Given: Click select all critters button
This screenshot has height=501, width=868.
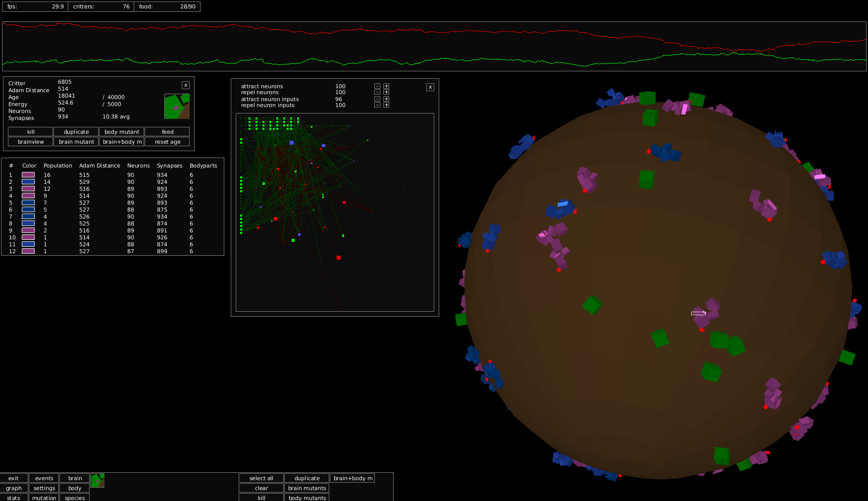Looking at the screenshot, I should (x=261, y=478).
